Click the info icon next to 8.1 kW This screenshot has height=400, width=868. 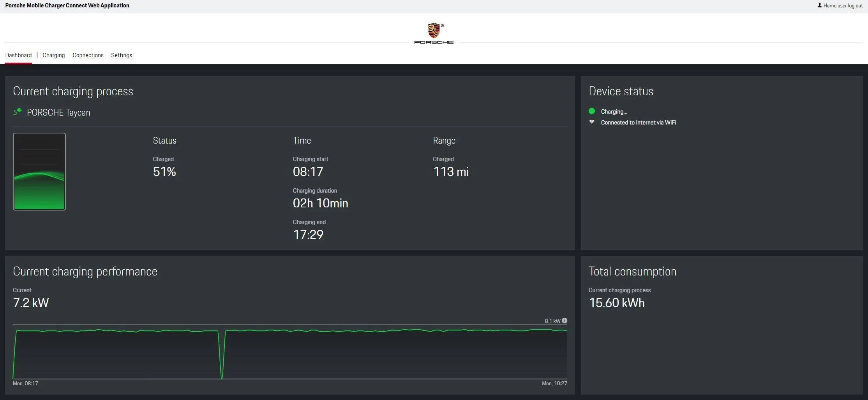tap(565, 321)
